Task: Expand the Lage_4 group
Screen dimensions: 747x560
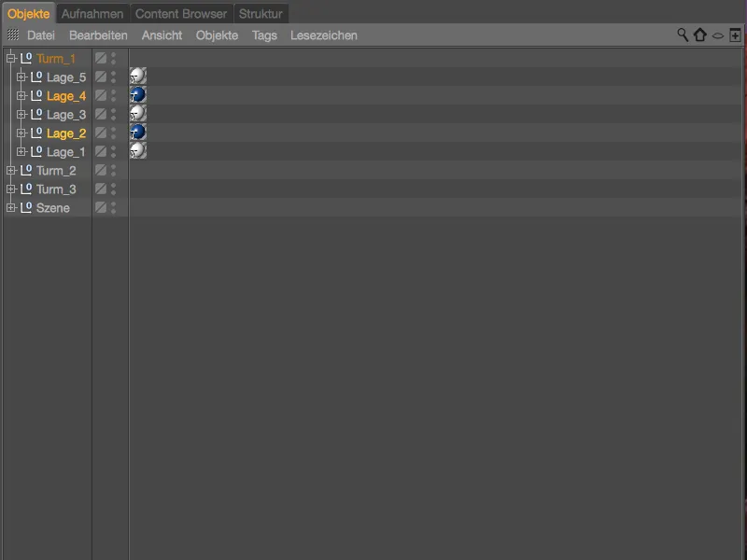Action: click(x=21, y=96)
